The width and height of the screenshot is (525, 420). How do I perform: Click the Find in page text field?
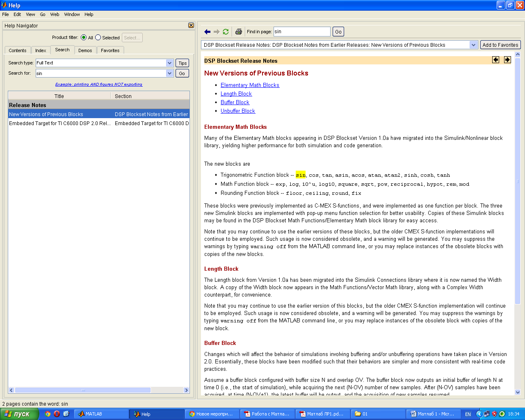pos(302,32)
